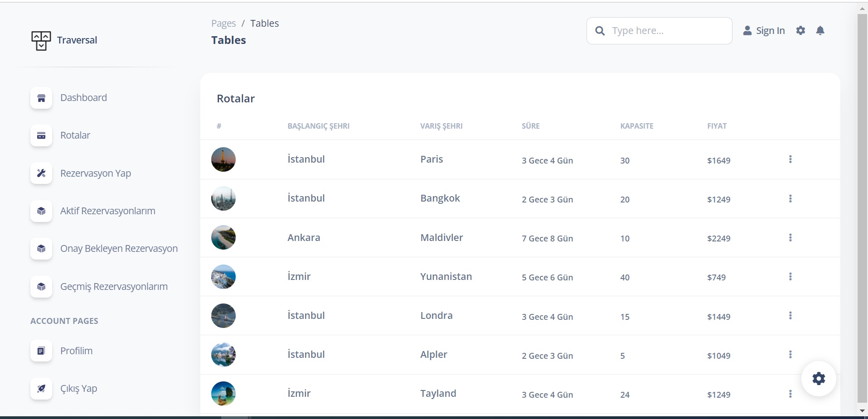
Task: Click the Tayland route thumbnail
Action: pos(223,394)
